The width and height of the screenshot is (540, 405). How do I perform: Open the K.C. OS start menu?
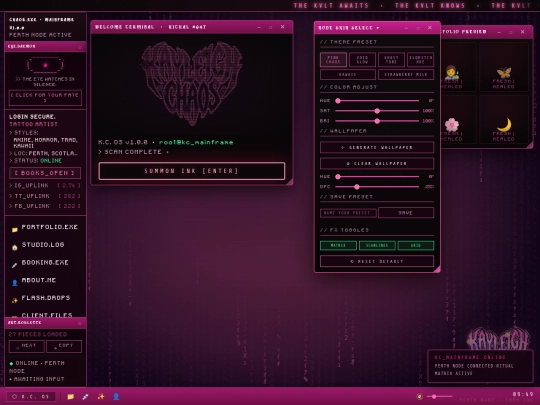pyautogui.click(x=31, y=397)
